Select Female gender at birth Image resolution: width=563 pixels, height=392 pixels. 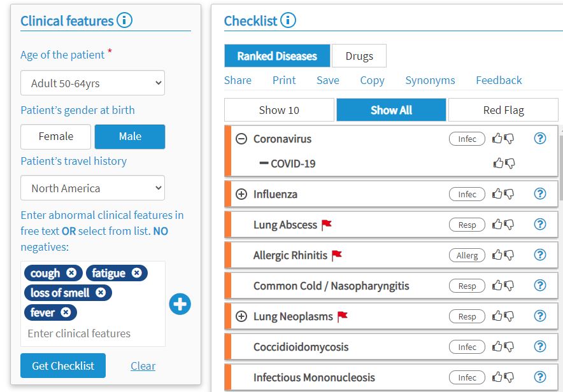[55, 137]
